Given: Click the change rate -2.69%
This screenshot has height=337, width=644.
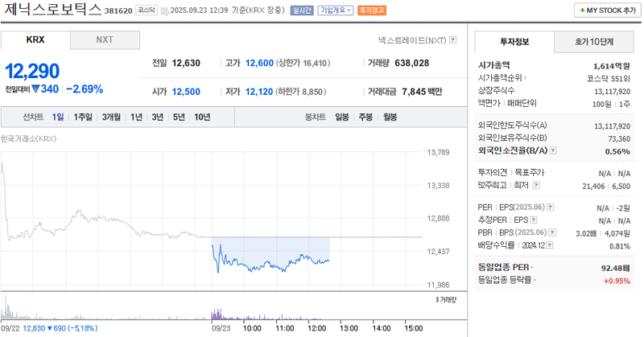Looking at the screenshot, I should click(x=85, y=89).
